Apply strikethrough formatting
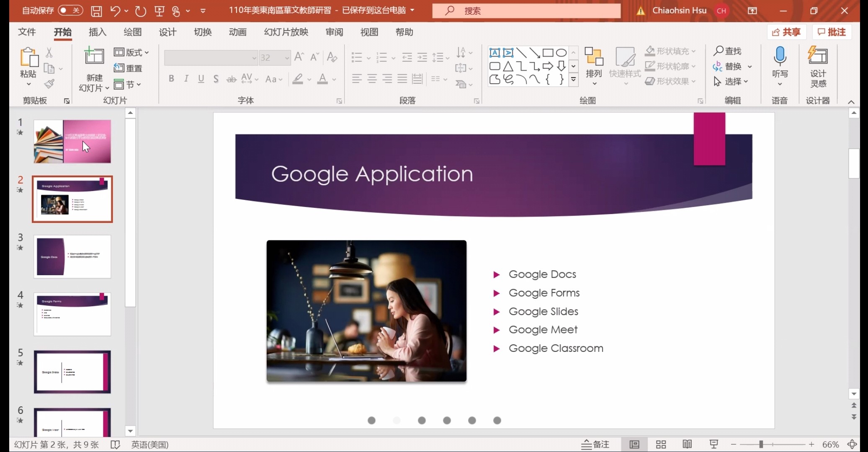The width and height of the screenshot is (868, 452). [x=231, y=79]
